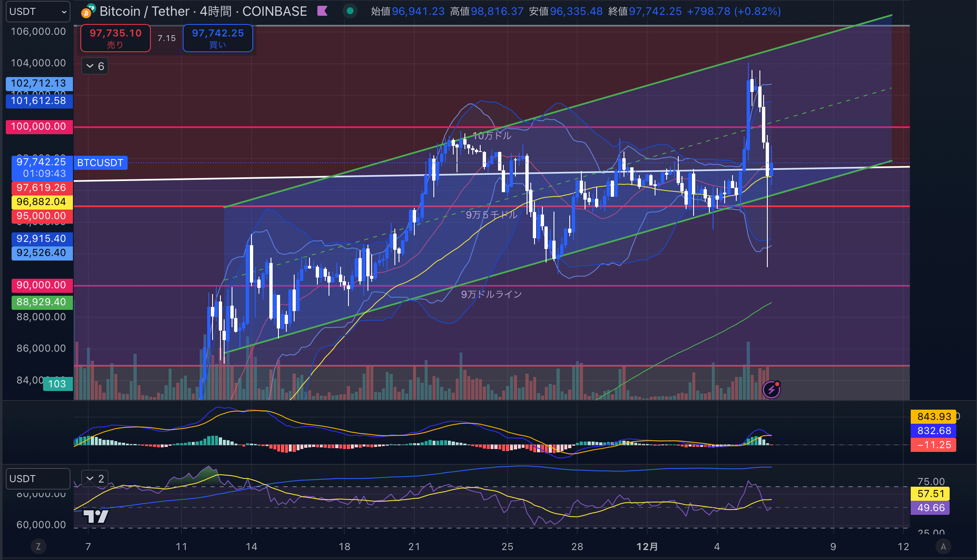
Task: Click the 12月 date on time axis
Action: click(647, 547)
